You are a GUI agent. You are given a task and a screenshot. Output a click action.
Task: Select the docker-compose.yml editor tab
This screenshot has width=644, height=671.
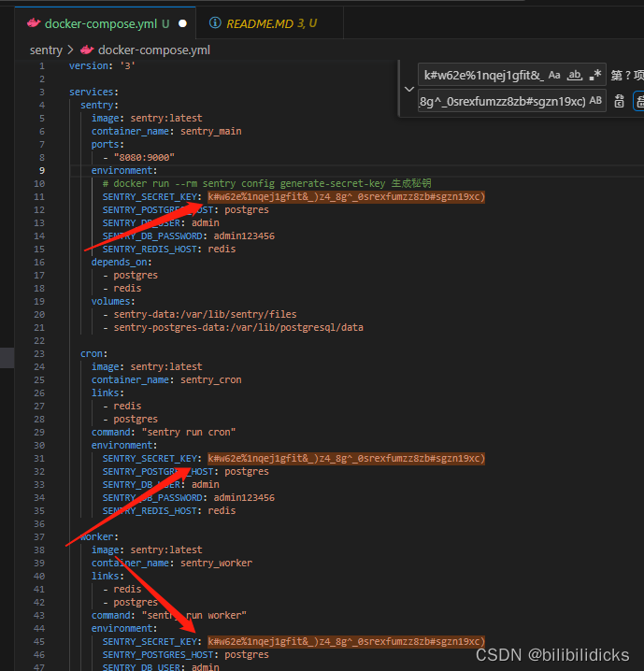106,23
